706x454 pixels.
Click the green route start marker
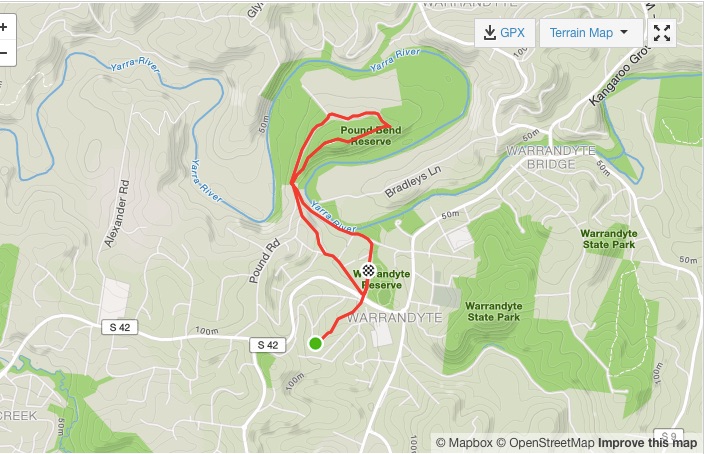tap(316, 343)
